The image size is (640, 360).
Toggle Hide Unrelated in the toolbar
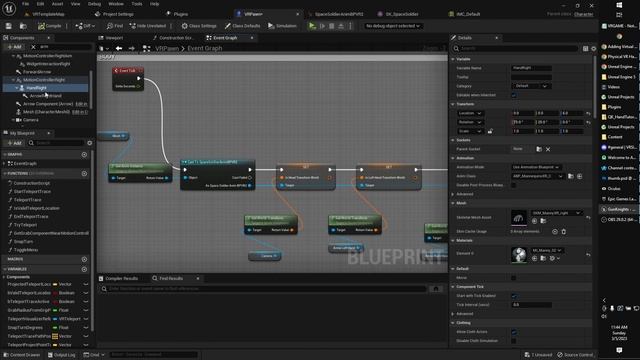click(x=148, y=26)
